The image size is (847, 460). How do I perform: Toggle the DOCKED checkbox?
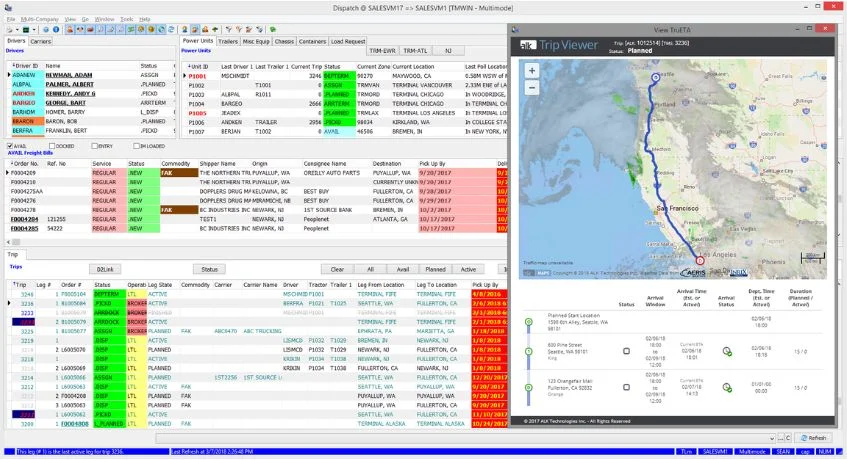click(52, 146)
